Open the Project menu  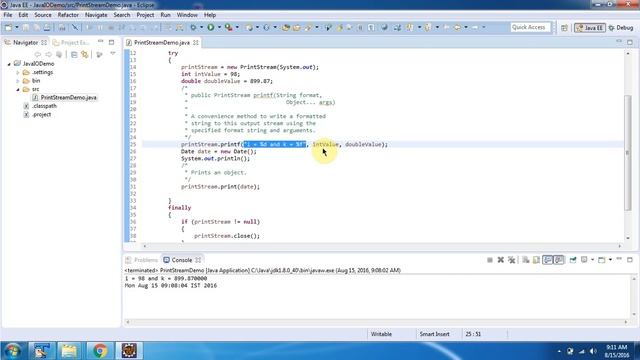145,15
